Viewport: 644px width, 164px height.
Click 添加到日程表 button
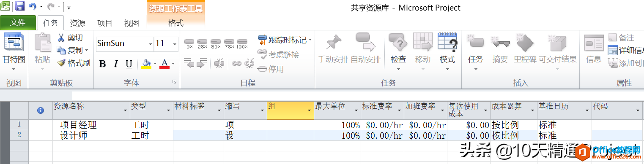[626, 63]
